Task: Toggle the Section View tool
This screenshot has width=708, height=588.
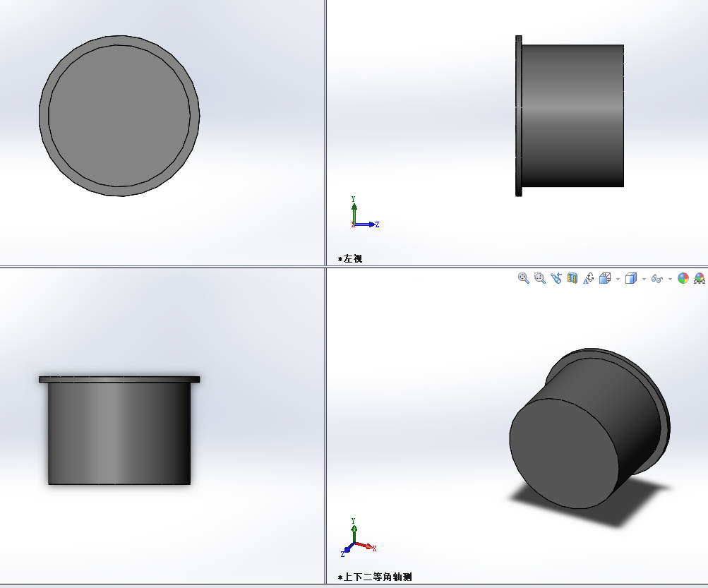Action: [x=572, y=278]
